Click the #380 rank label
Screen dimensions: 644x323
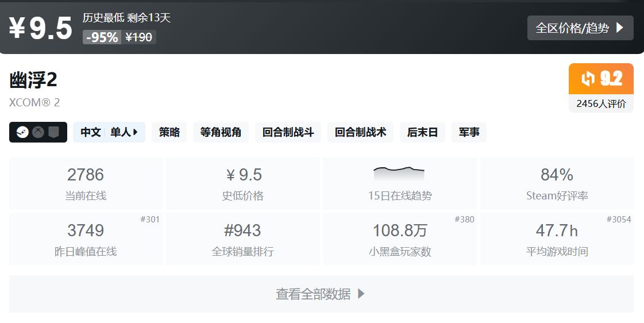click(x=465, y=220)
